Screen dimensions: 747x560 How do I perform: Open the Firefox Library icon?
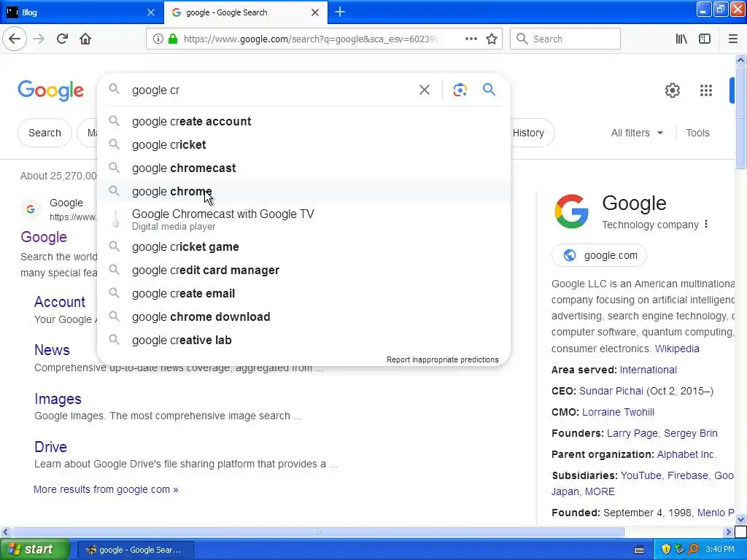point(681,39)
